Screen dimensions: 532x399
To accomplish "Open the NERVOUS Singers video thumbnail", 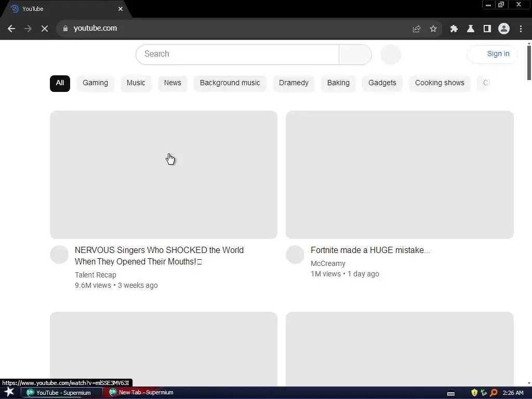I will [164, 175].
